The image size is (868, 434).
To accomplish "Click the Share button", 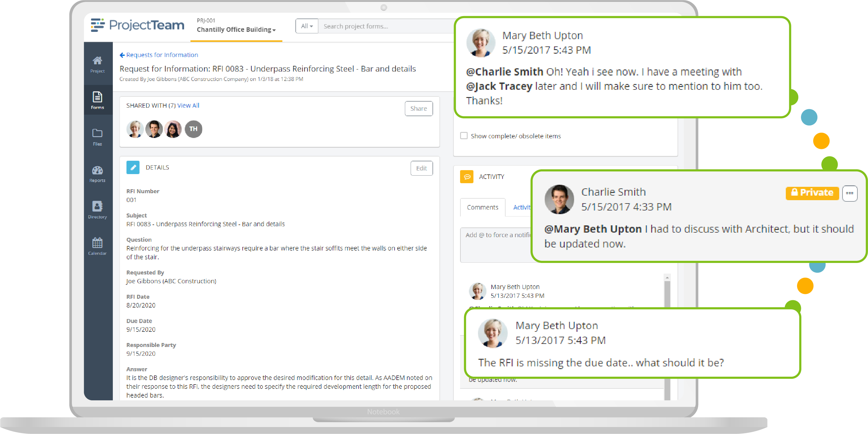I will tap(419, 109).
